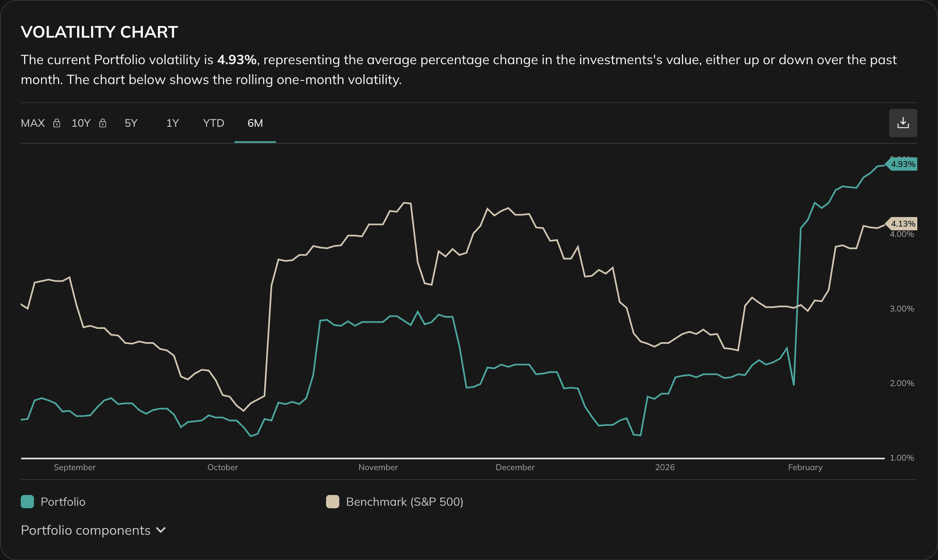Select the YTD time range

(x=213, y=123)
